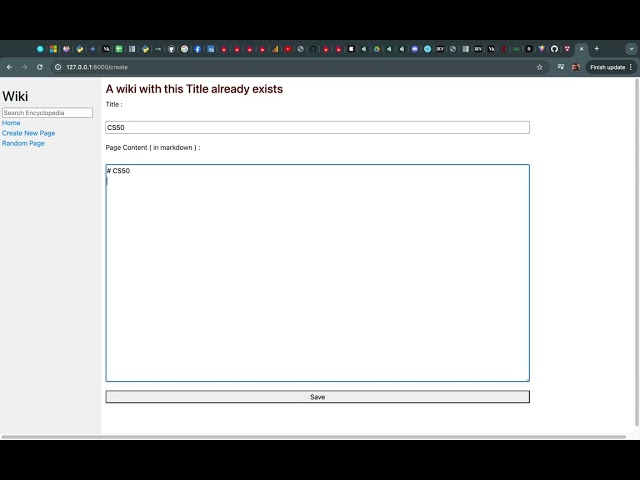Open the media control icon in toolbar
The height and width of the screenshot is (480, 640).
(x=561, y=67)
